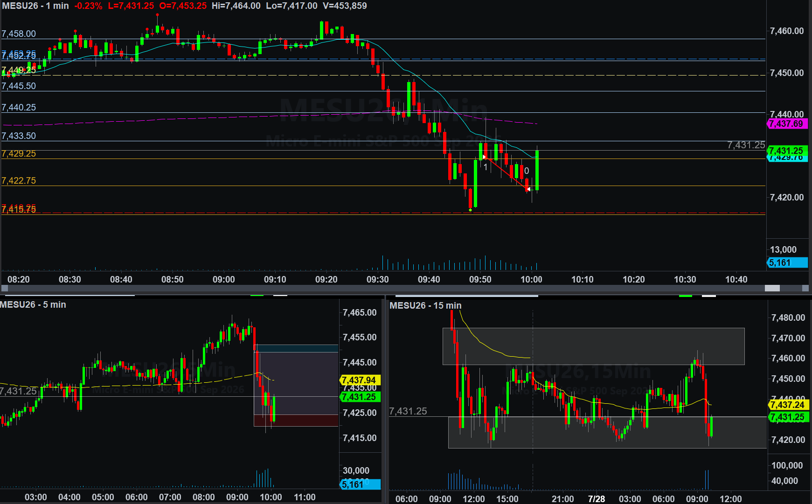This screenshot has height=504, width=812.
Task: Click the 7,431.25 line label on 15 min chart
Action: tap(408, 411)
